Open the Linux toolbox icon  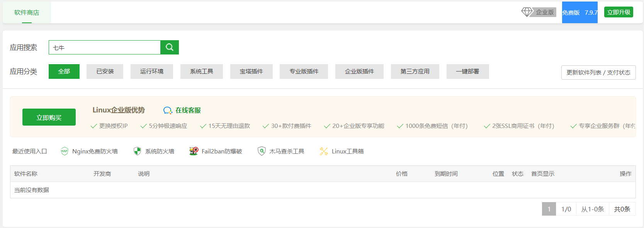324,151
